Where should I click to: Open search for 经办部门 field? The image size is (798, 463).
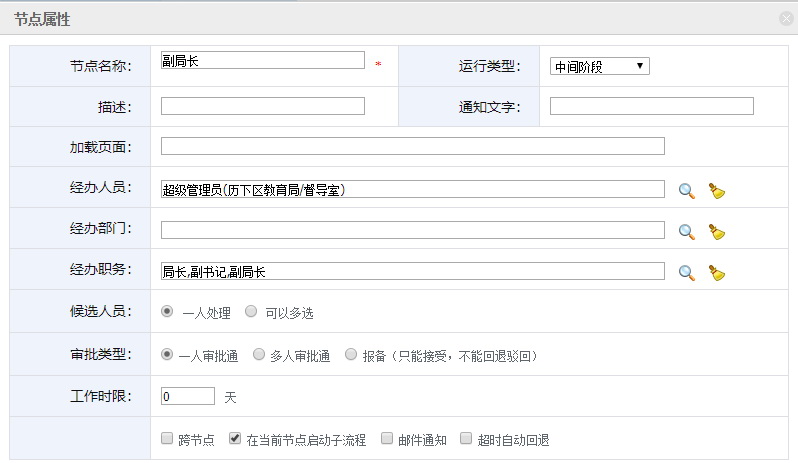tap(687, 232)
